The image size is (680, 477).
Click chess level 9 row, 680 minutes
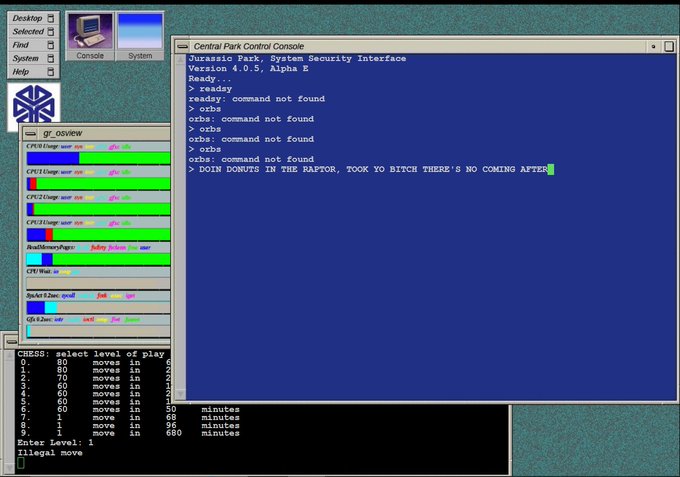[x=130, y=433]
